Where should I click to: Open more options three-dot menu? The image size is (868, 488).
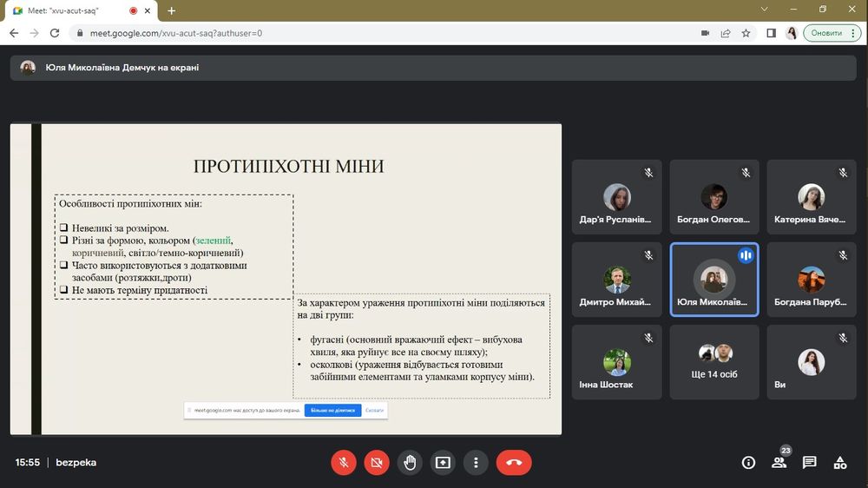tap(476, 463)
